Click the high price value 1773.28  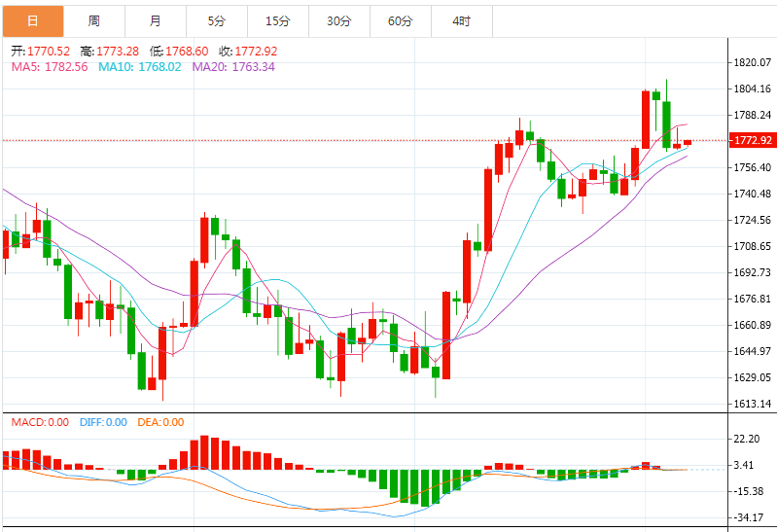point(118,52)
